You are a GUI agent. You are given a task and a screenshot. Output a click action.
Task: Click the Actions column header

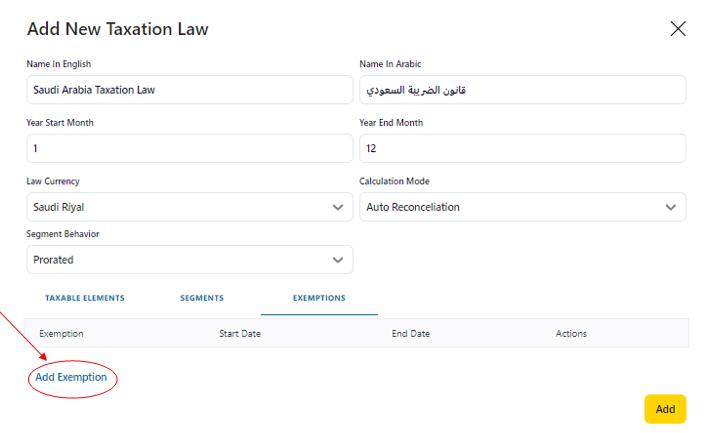tap(571, 333)
